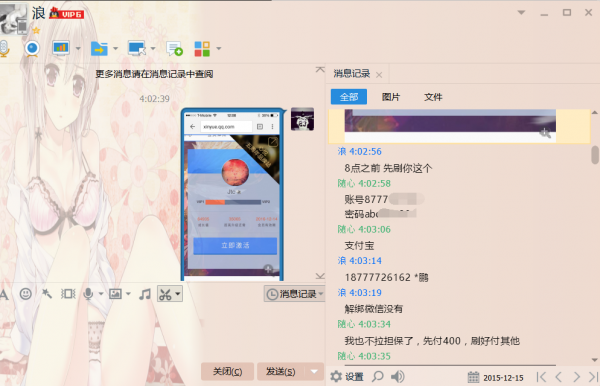Record a voice message with microphone icon
Viewport: 600px width, 386px height.
coord(88,294)
